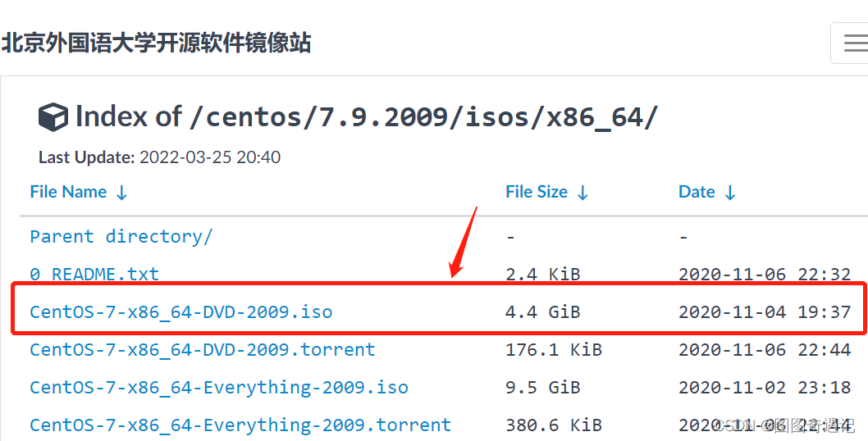Sort listing by File Size header

coord(537,192)
